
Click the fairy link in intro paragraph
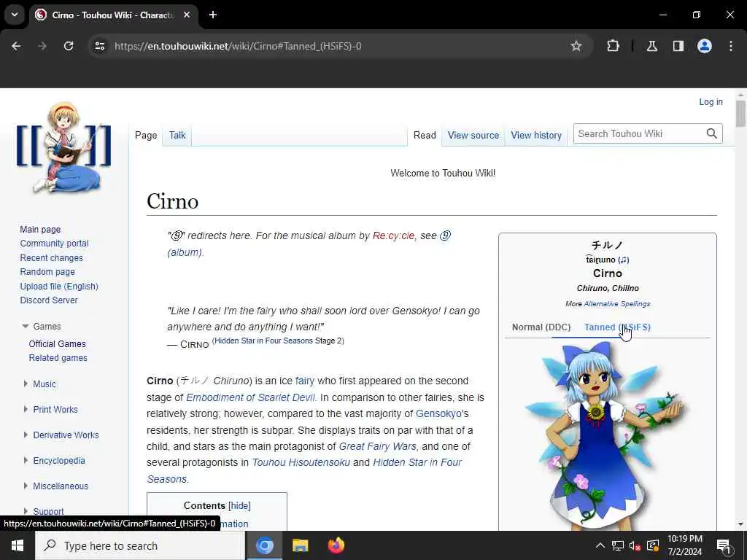coord(305,381)
